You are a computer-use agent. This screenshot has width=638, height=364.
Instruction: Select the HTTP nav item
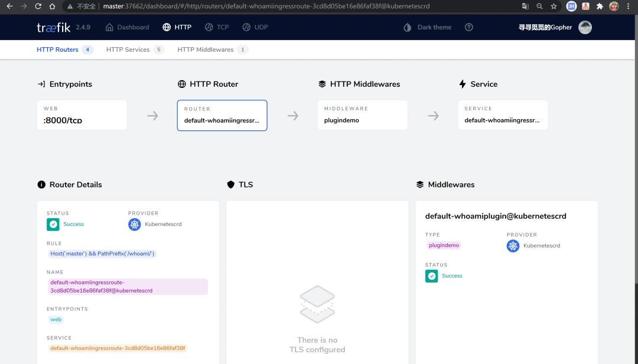click(177, 27)
